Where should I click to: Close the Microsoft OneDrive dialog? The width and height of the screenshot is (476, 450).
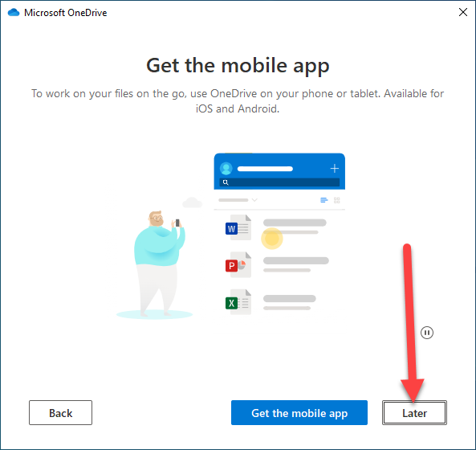tap(463, 12)
